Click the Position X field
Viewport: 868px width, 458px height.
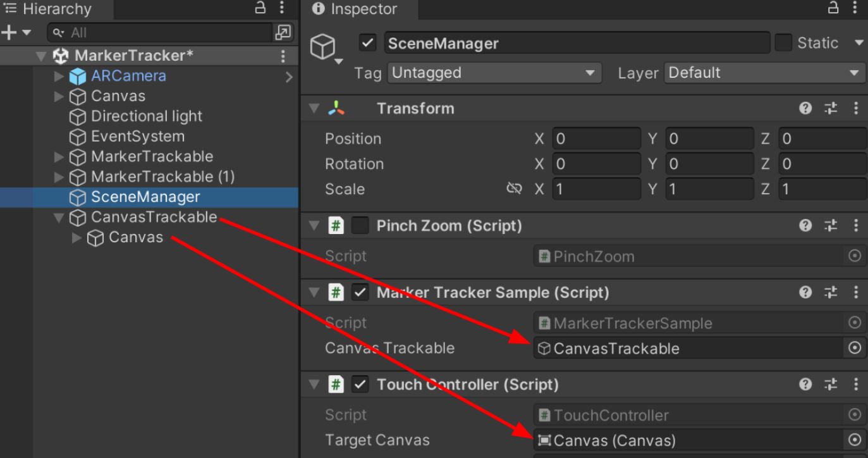(597, 139)
